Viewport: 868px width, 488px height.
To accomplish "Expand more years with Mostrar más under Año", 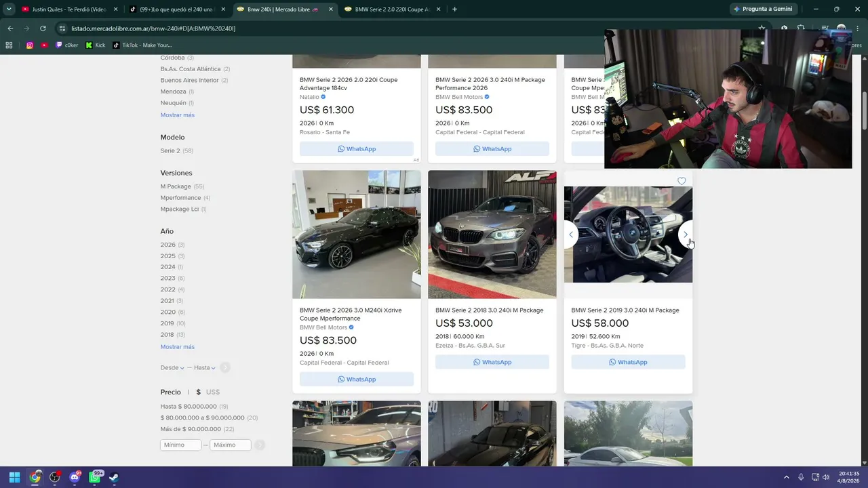I will coord(178,347).
